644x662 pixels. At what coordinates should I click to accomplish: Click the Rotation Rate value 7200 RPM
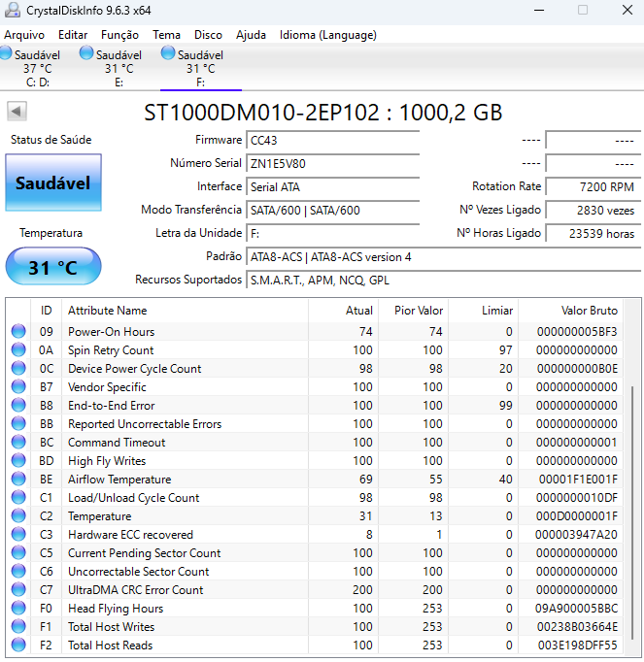tap(593, 186)
